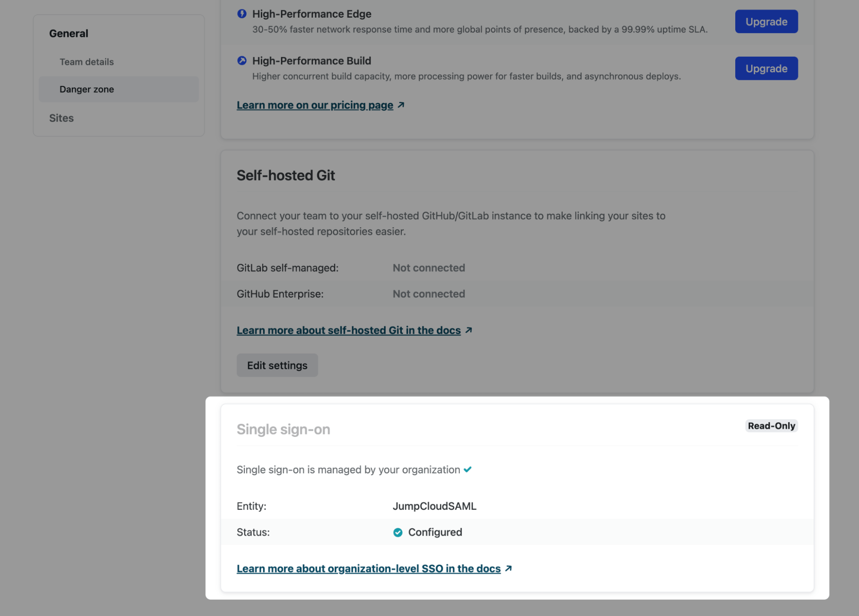Select General in the sidebar
Viewport: 859px width, 616px height.
point(69,34)
